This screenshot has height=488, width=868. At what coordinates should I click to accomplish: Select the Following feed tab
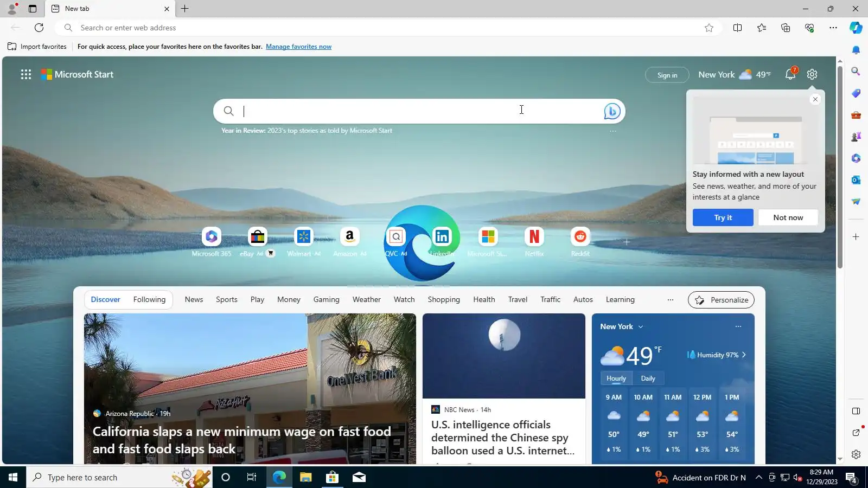coord(149,299)
